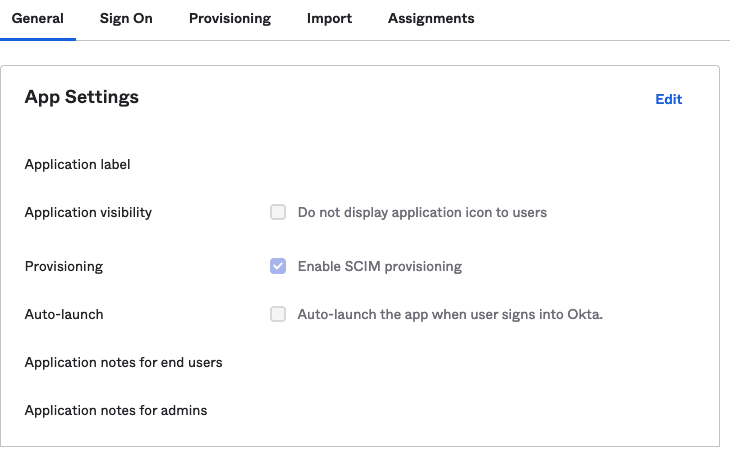Go to the Provisioning tab

point(229,19)
